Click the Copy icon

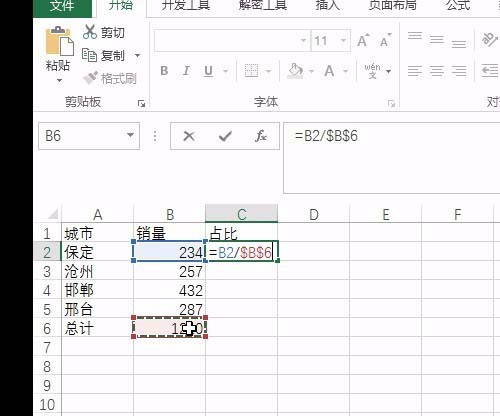pos(89,55)
